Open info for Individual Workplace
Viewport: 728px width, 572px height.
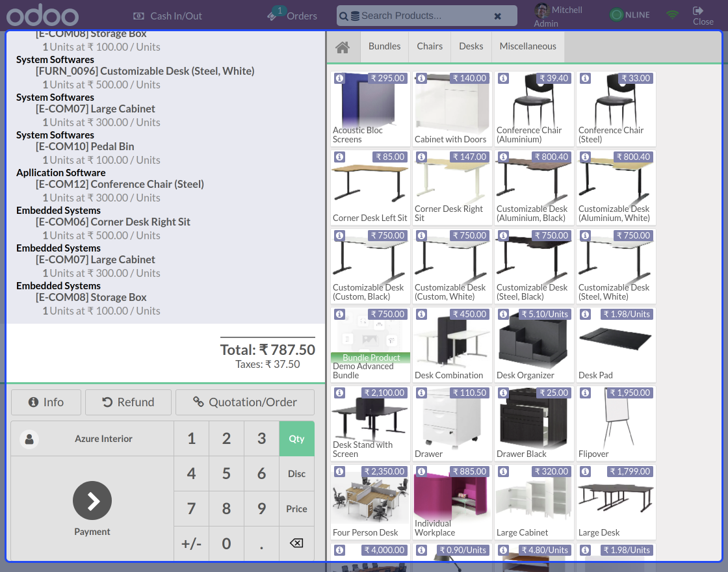coord(421,472)
